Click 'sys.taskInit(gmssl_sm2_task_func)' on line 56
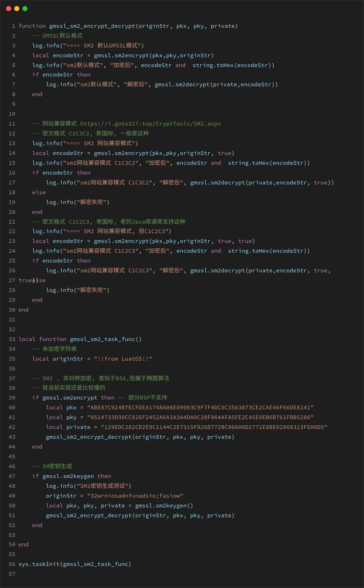 click(75, 564)
